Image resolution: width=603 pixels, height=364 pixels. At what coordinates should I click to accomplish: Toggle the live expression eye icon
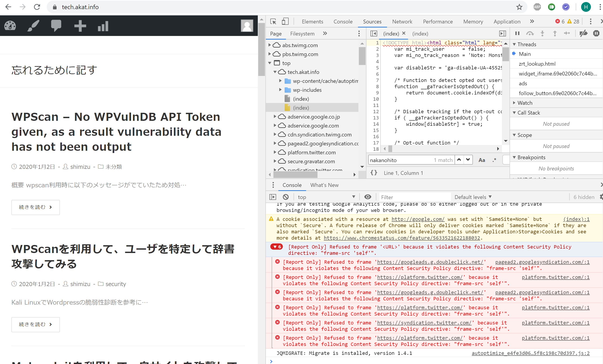click(368, 197)
